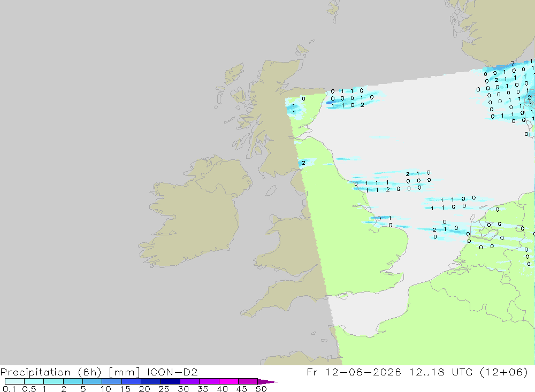535x392 pixels.
Task: Click the 30–35 mm purple legend swatch
Action: point(189,381)
